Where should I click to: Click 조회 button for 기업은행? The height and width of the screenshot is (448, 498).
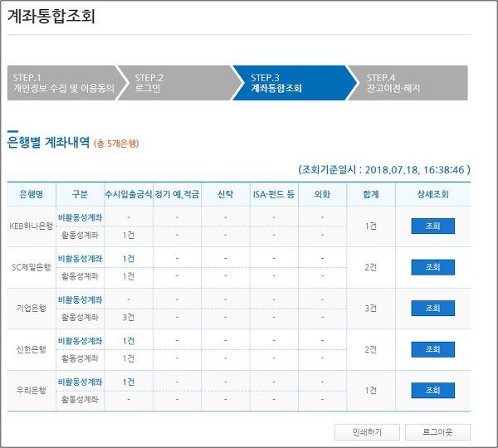click(x=432, y=308)
